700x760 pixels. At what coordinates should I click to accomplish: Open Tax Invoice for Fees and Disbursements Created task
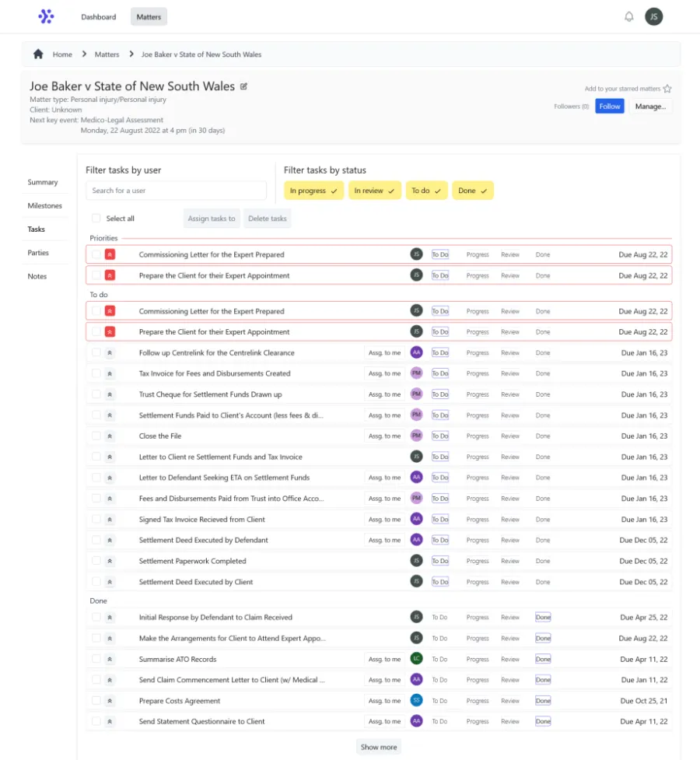click(x=214, y=373)
